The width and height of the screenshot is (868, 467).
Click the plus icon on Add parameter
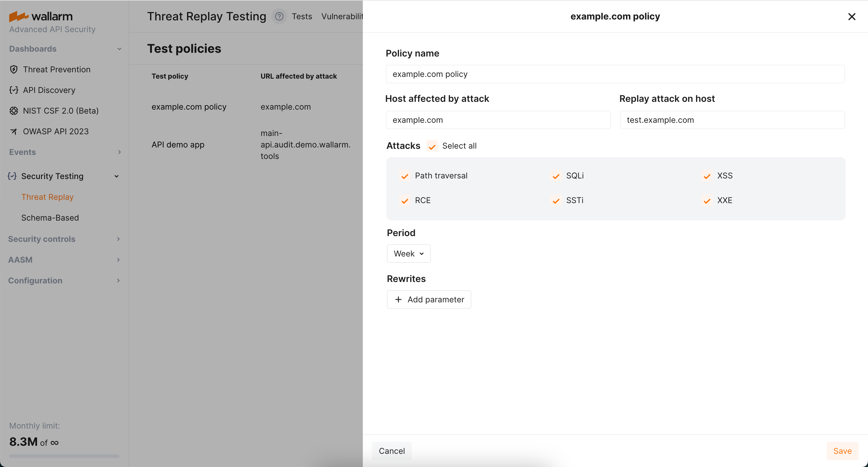click(x=398, y=299)
